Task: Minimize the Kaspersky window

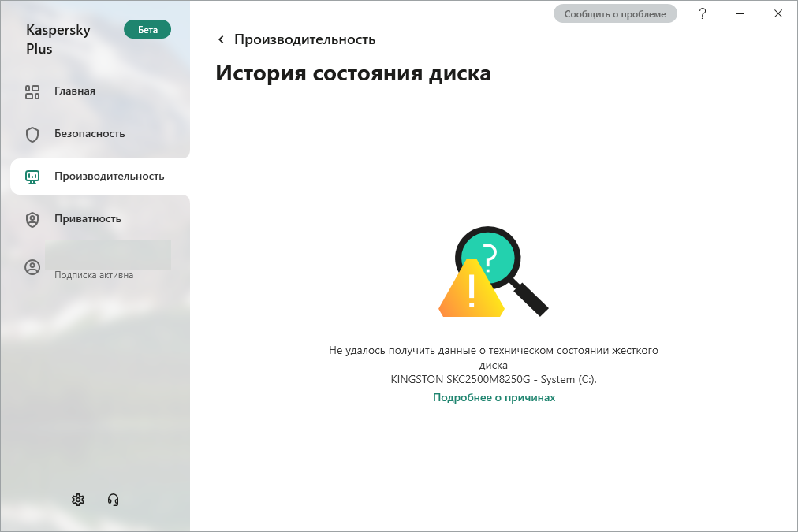Action: coord(740,13)
